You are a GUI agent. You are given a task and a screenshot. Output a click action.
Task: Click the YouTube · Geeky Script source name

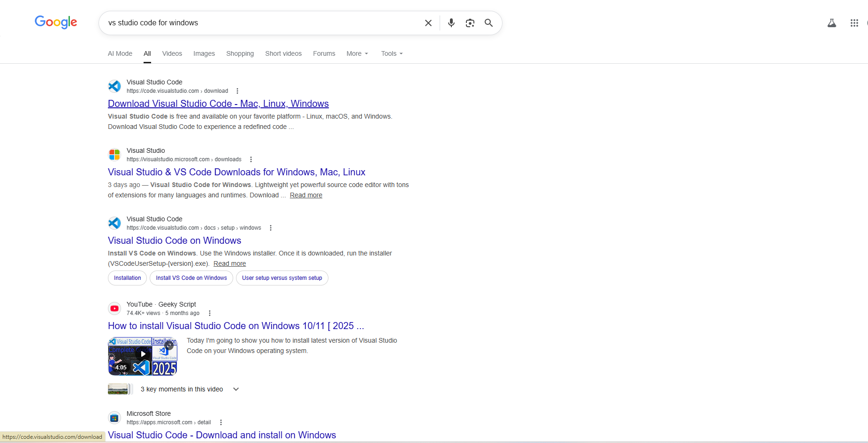pyautogui.click(x=161, y=304)
